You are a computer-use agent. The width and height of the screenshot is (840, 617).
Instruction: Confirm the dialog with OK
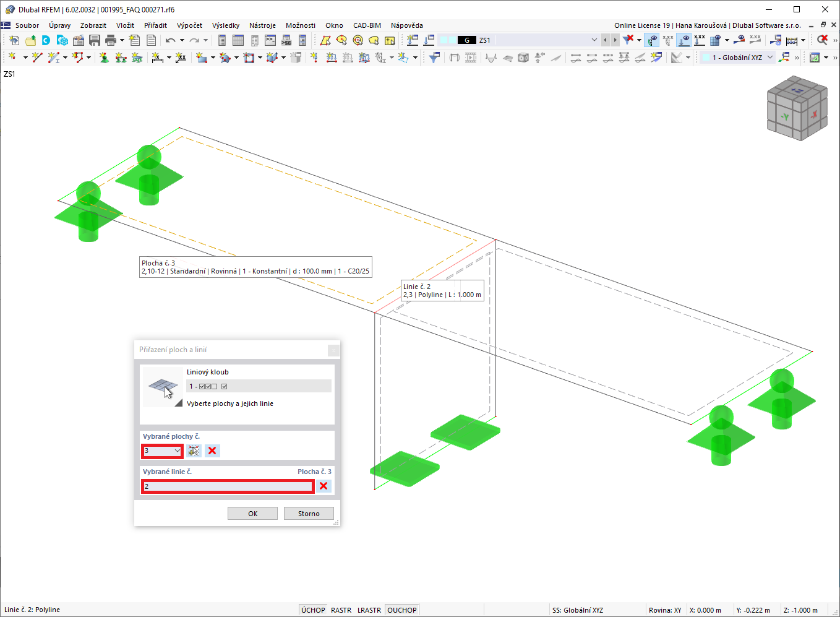tap(252, 514)
